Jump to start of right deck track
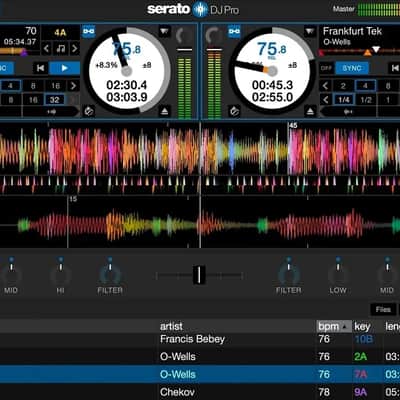This screenshot has width=400, height=400. coord(395,68)
